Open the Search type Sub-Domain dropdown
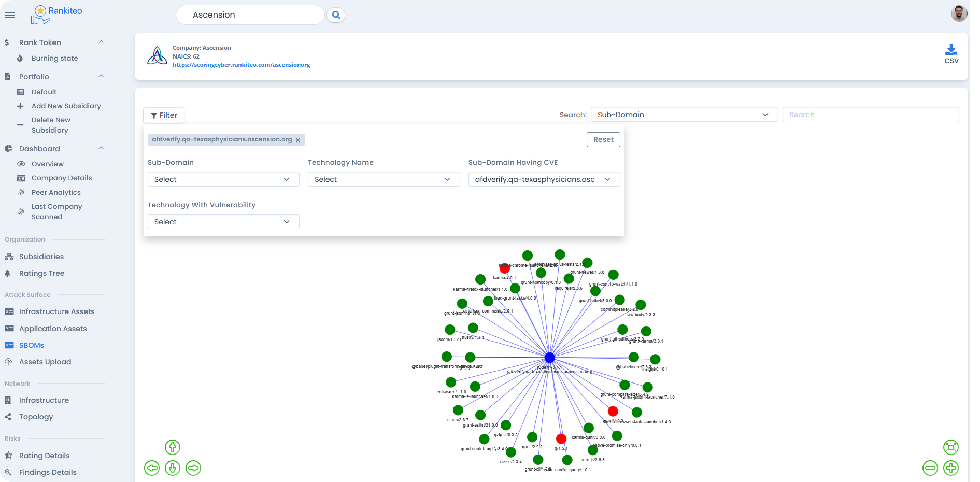Viewport: 980px width, 482px height. [x=684, y=115]
